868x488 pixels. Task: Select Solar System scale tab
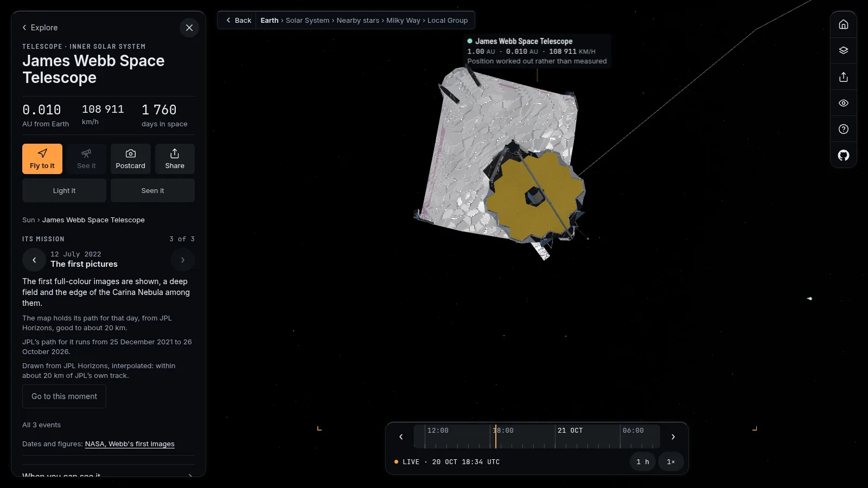pos(308,20)
